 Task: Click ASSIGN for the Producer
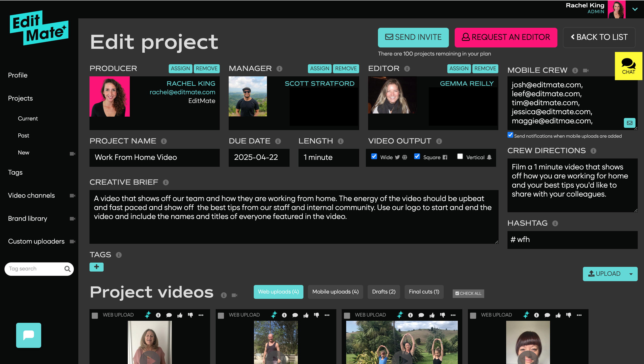(180, 69)
